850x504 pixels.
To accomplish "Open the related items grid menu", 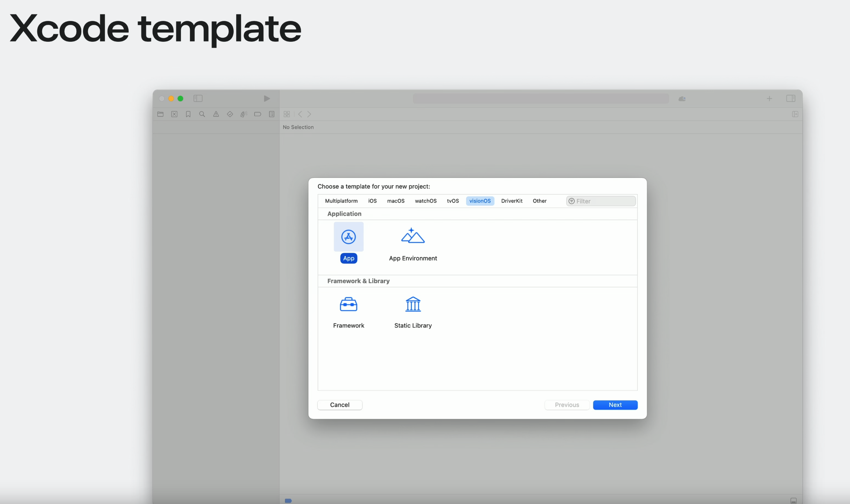I will (287, 114).
